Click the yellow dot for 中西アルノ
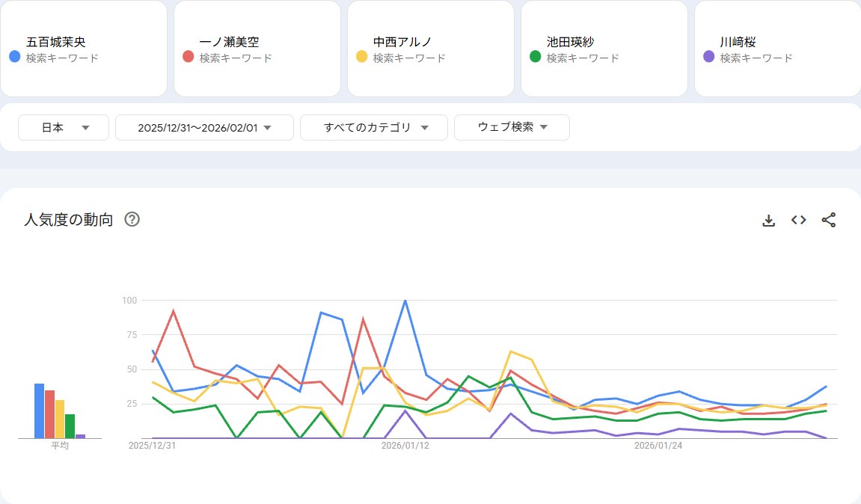Image resolution: width=861 pixels, height=504 pixels. point(361,56)
